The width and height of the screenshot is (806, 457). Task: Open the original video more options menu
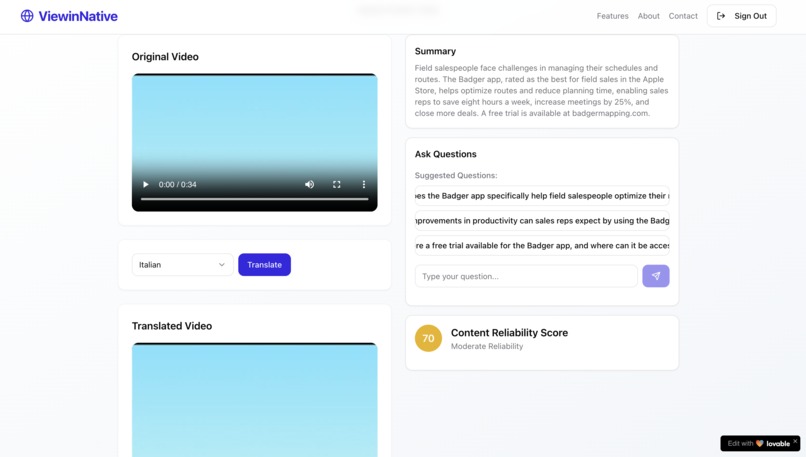tap(363, 184)
